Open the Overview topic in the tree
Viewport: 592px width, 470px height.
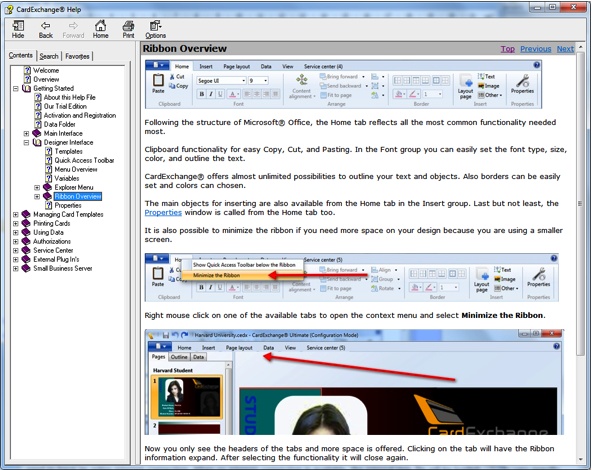click(46, 80)
